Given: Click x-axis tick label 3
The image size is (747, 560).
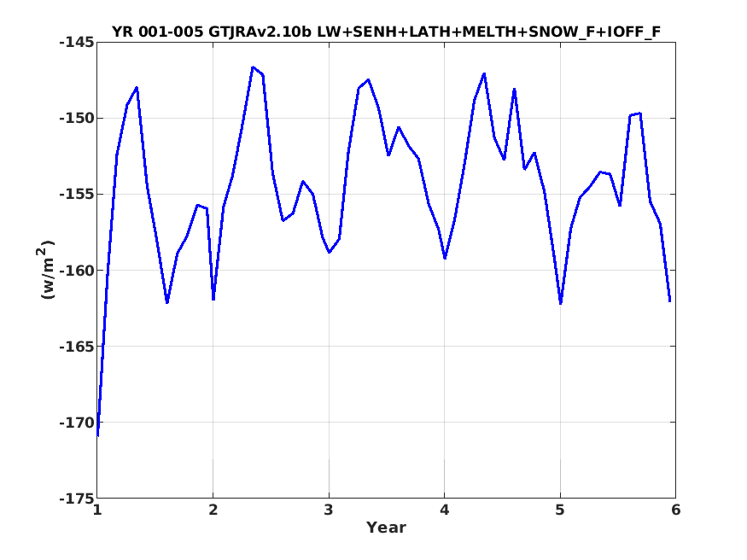Looking at the screenshot, I should point(329,510).
